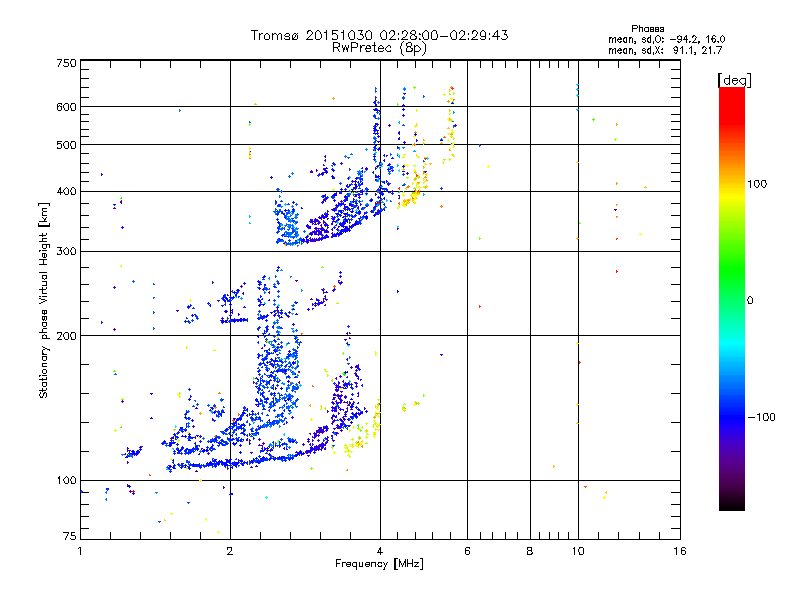Click the Frequency [MHz] axis label
This screenshot has width=800, height=600.
click(x=379, y=563)
